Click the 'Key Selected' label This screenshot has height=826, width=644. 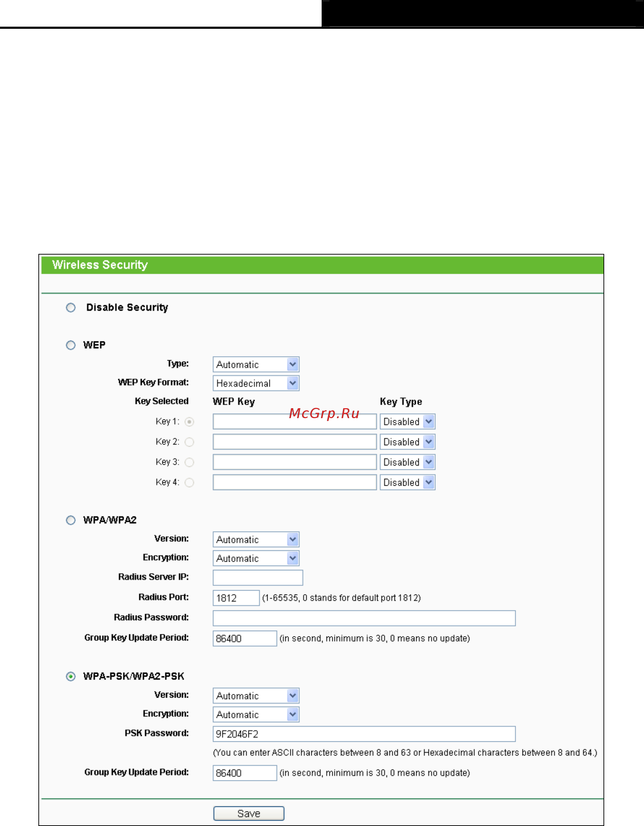coord(162,401)
